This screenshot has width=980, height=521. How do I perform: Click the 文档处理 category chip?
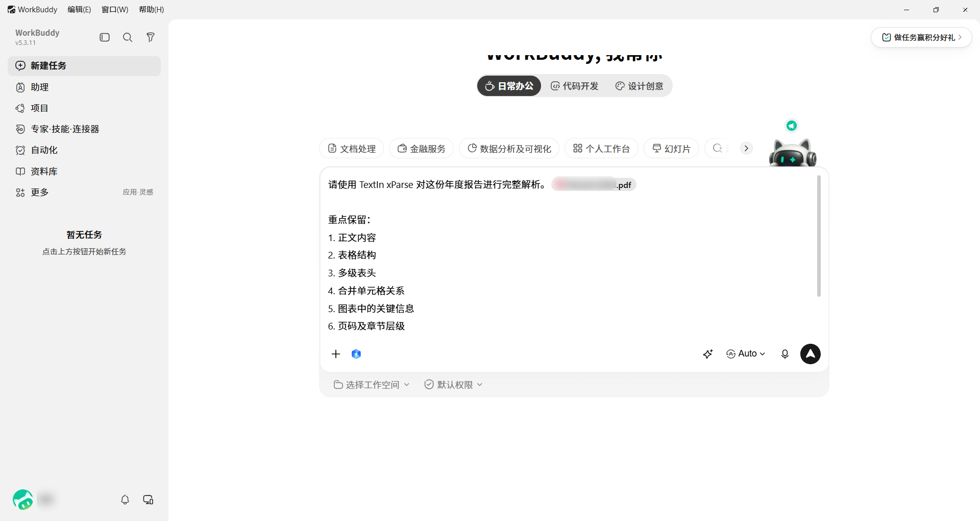click(351, 149)
